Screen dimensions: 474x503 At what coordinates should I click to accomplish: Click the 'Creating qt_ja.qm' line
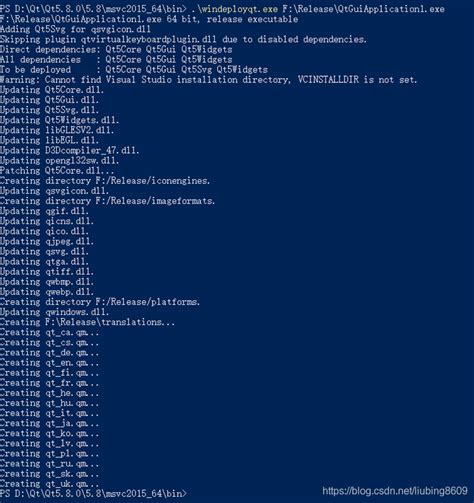pos(50,423)
